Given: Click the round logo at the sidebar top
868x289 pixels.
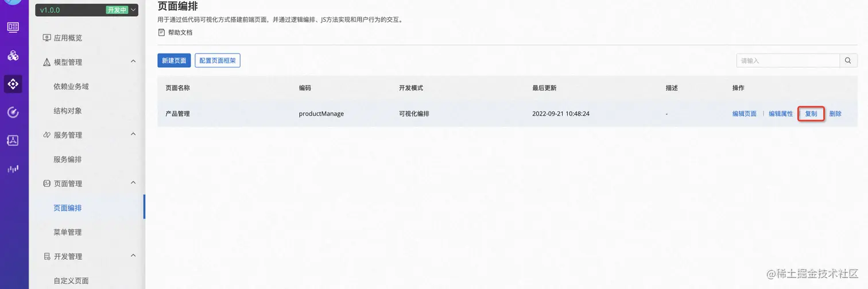Looking at the screenshot, I should click(13, 2).
